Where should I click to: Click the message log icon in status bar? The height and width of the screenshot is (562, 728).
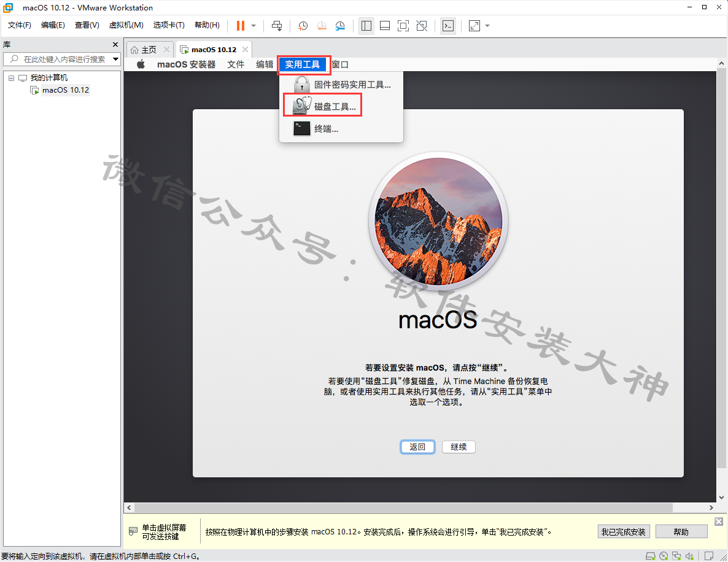[x=709, y=556]
